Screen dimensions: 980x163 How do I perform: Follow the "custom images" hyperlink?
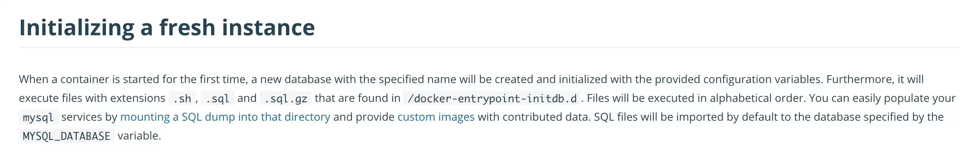(436, 117)
